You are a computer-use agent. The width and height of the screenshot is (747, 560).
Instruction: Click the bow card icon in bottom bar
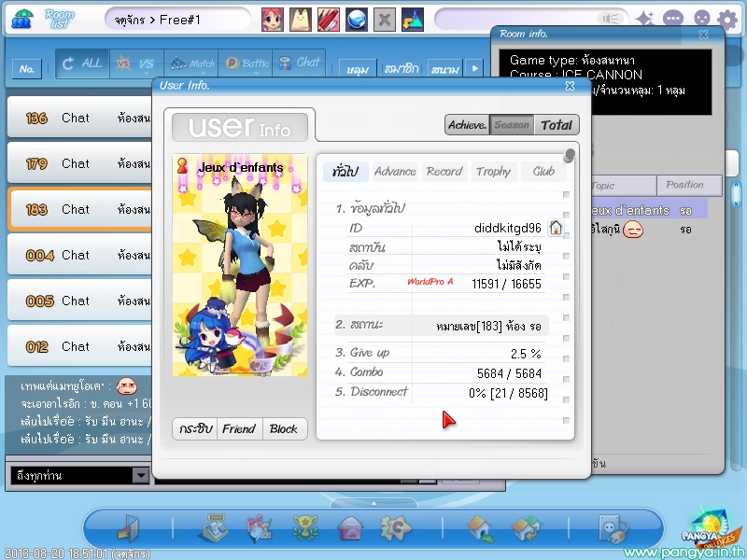(260, 528)
